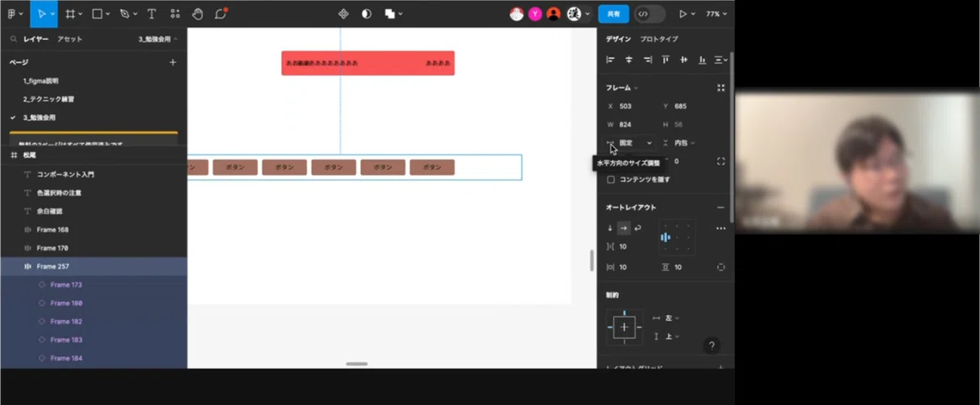The height and width of the screenshot is (405, 980).
Task: Select the Frame tool
Action: (x=70, y=14)
